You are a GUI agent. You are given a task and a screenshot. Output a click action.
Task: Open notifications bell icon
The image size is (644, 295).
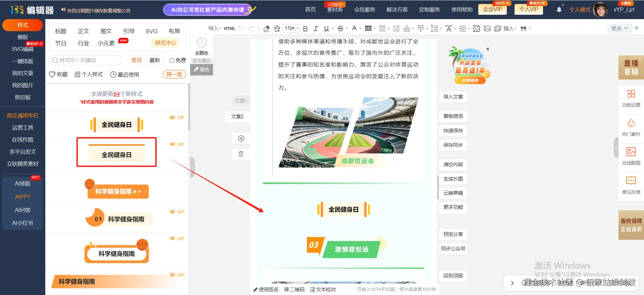(x=559, y=9)
